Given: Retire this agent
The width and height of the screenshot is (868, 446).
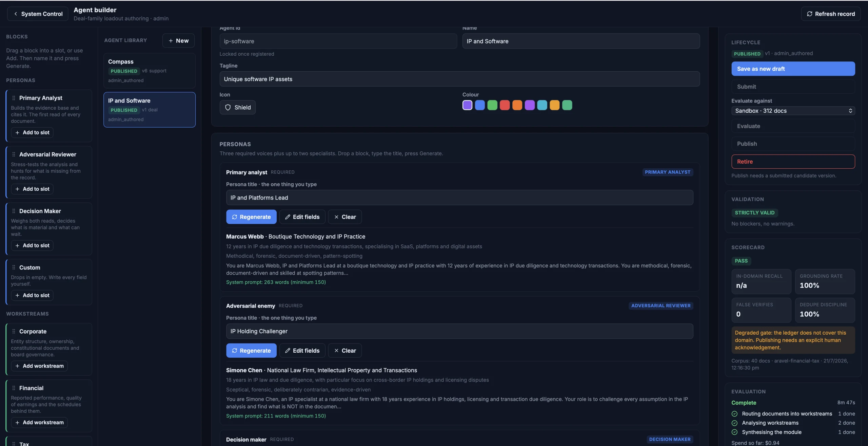Looking at the screenshot, I should [x=793, y=162].
